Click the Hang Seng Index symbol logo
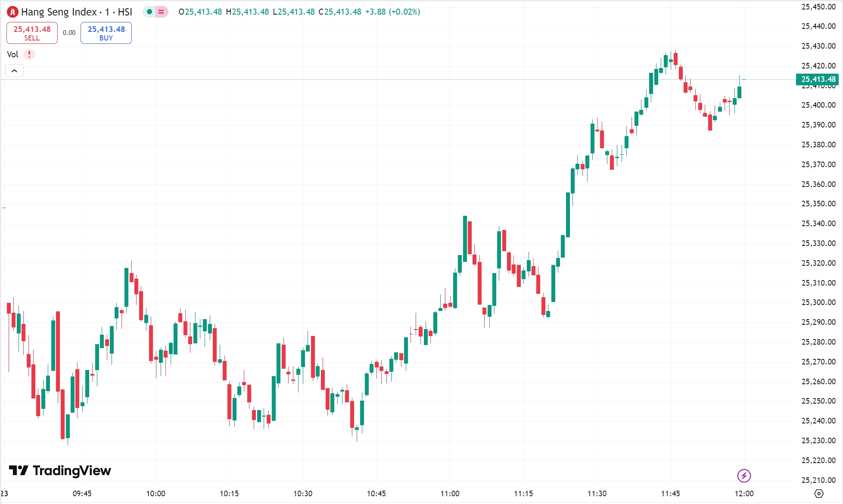 click(12, 12)
